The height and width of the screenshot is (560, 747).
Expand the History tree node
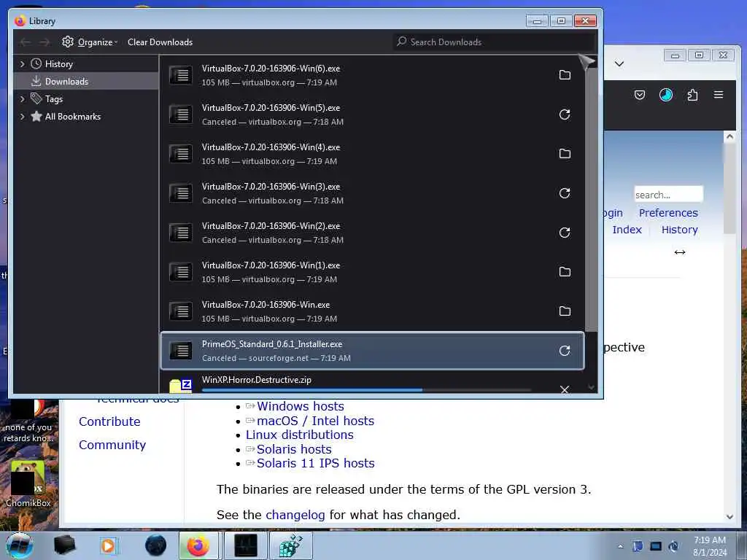pyautogui.click(x=22, y=64)
